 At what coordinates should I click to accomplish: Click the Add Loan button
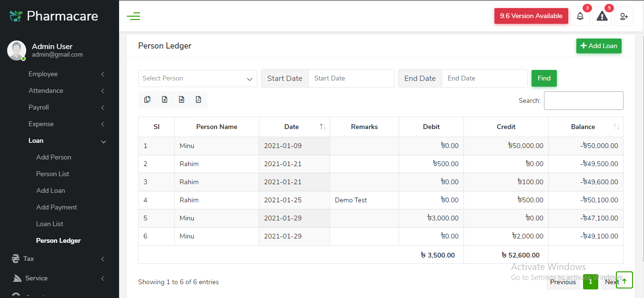coord(599,46)
